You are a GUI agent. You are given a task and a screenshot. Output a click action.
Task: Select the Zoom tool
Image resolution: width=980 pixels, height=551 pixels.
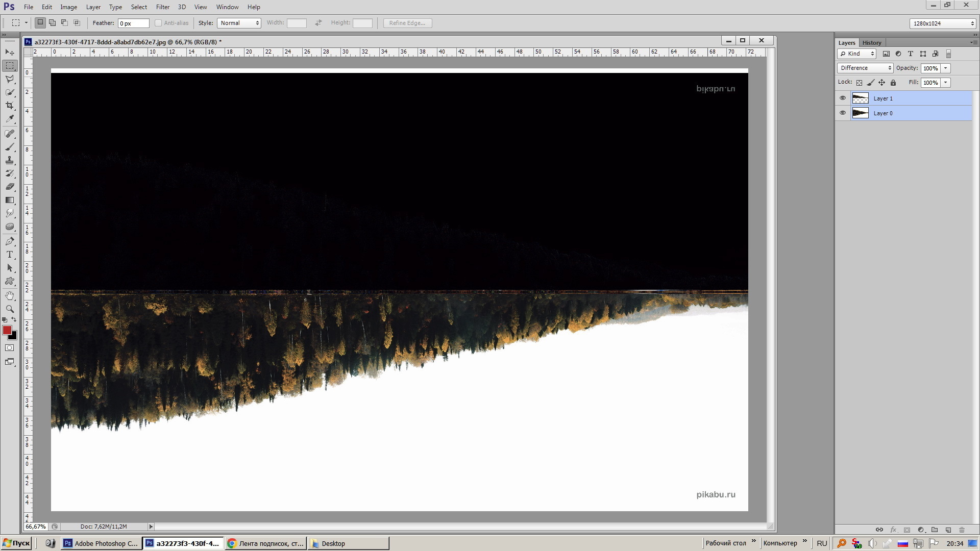coord(10,309)
